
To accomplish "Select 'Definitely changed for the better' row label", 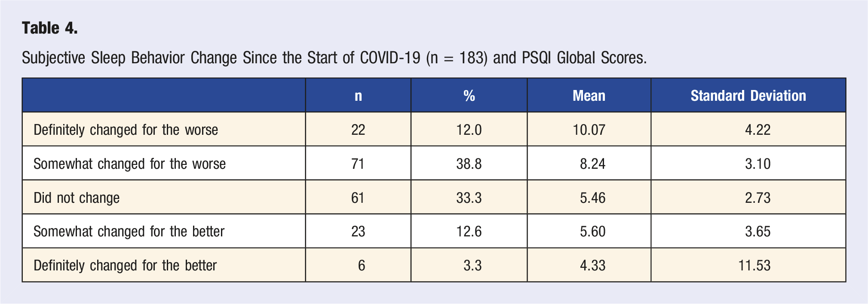I will pos(125,265).
